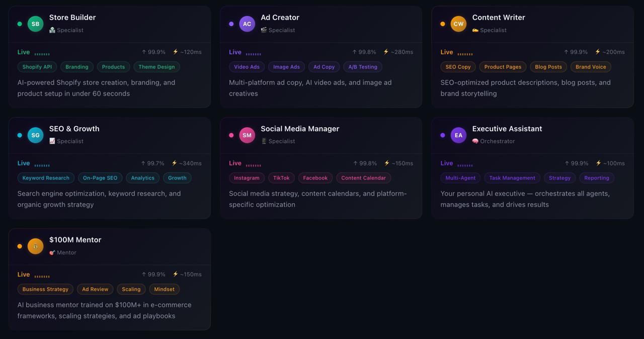Select the SEO Copy tag
The image size is (644, 339).
click(458, 67)
